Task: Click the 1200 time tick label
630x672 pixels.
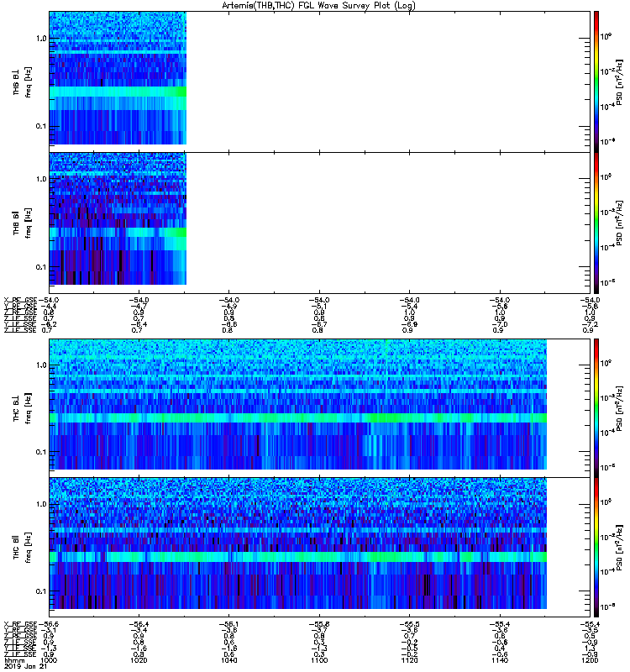Action: [590, 660]
